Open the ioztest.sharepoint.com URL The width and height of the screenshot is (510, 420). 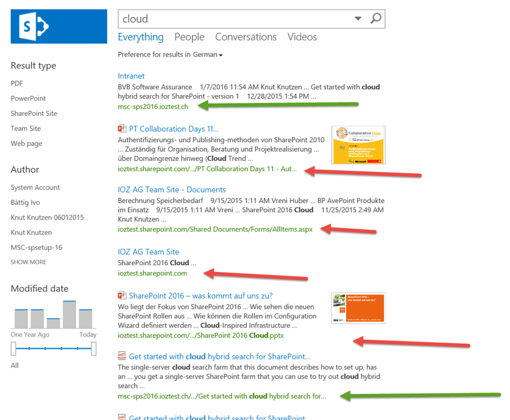click(x=152, y=273)
